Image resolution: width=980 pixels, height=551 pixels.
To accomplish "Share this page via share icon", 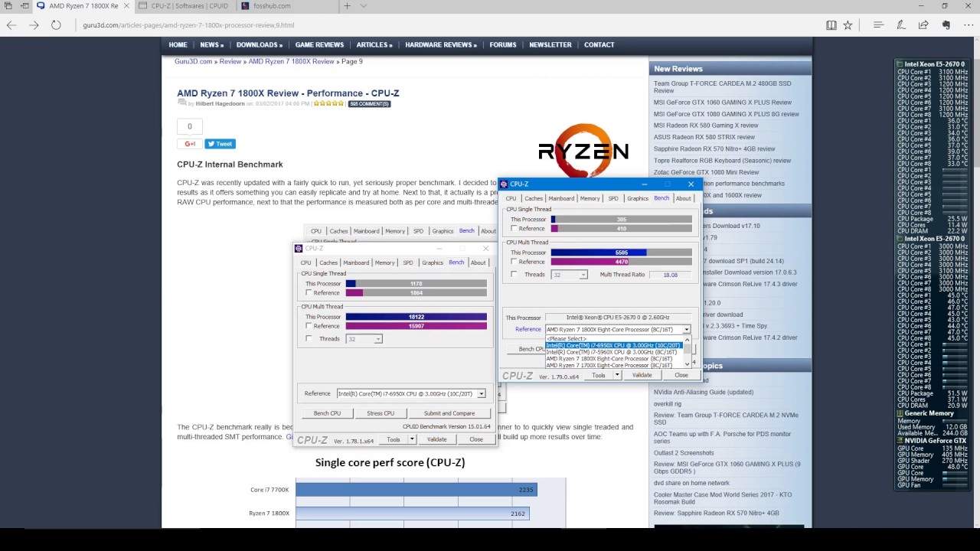I will (923, 25).
